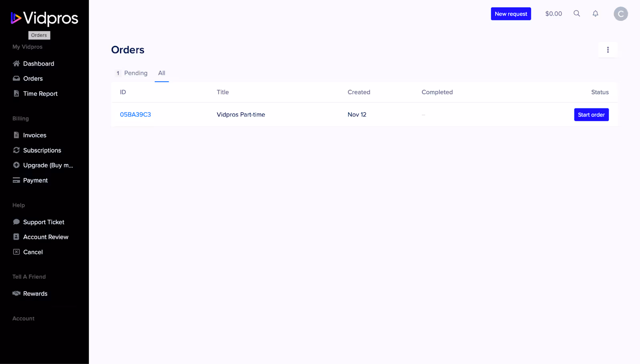Screen dimensions: 640x364
Task: Click the Time Report building icon
Action: point(16,94)
